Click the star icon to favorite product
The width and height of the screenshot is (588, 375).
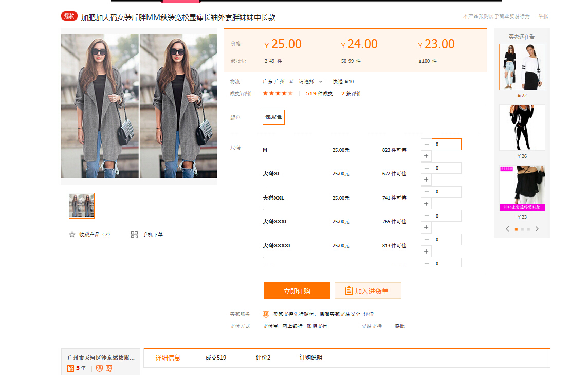[72, 235]
